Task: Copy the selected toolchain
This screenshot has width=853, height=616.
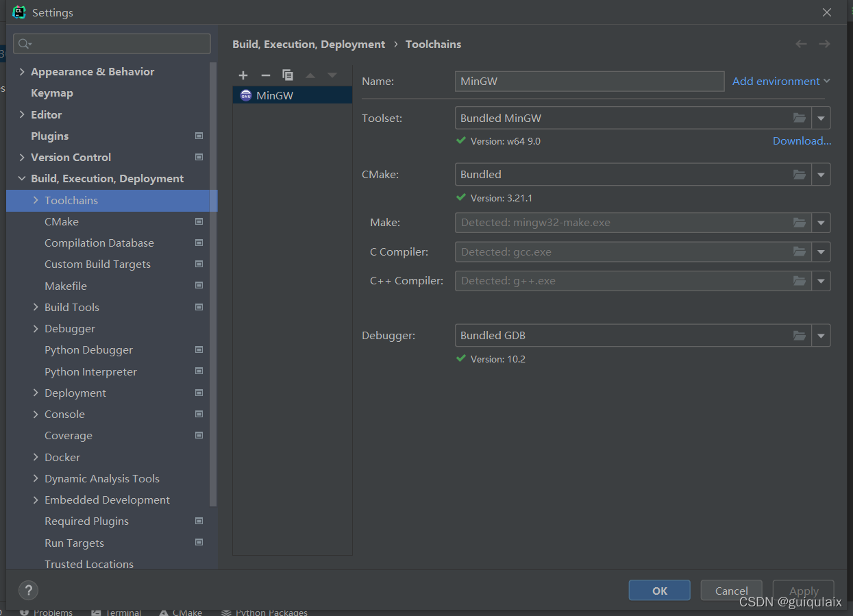Action: point(288,75)
